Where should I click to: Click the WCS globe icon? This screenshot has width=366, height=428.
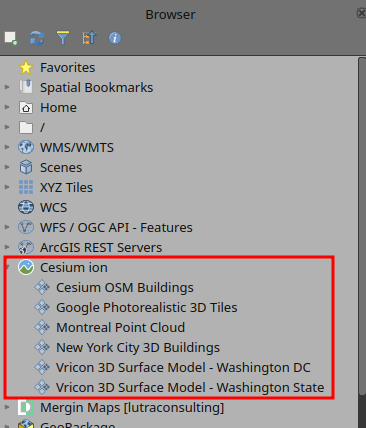pos(26,207)
